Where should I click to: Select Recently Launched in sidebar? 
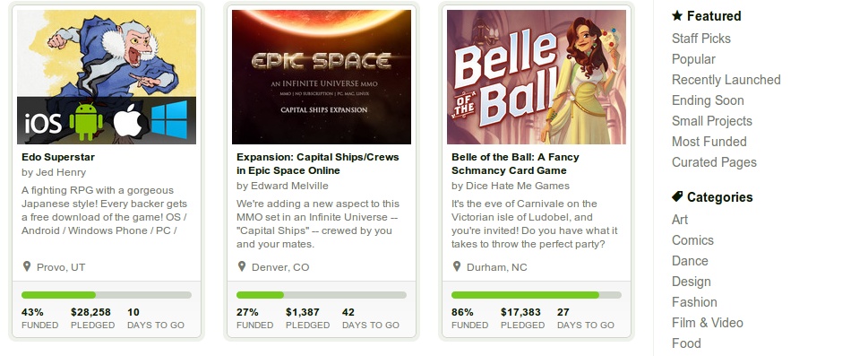[726, 80]
